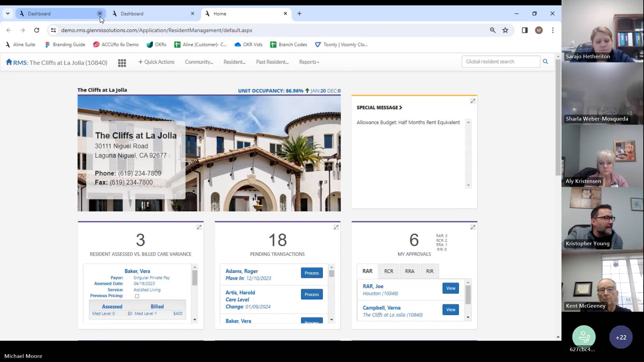Expand the Community dropdown menu
Viewport: 644px width, 362px height.
coord(199,61)
